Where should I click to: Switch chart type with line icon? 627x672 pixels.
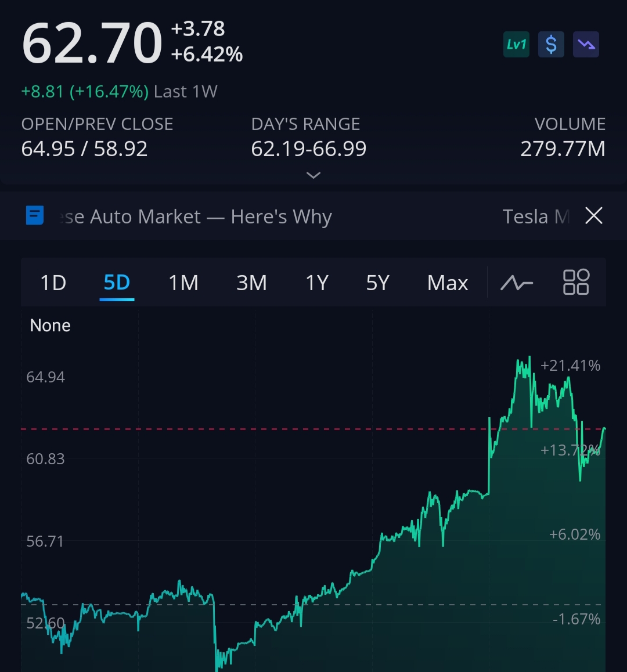coord(516,283)
